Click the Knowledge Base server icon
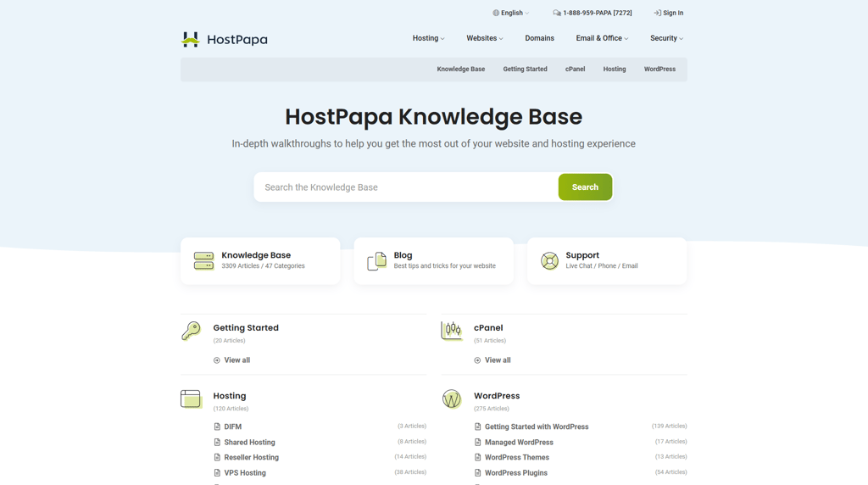 pos(203,261)
